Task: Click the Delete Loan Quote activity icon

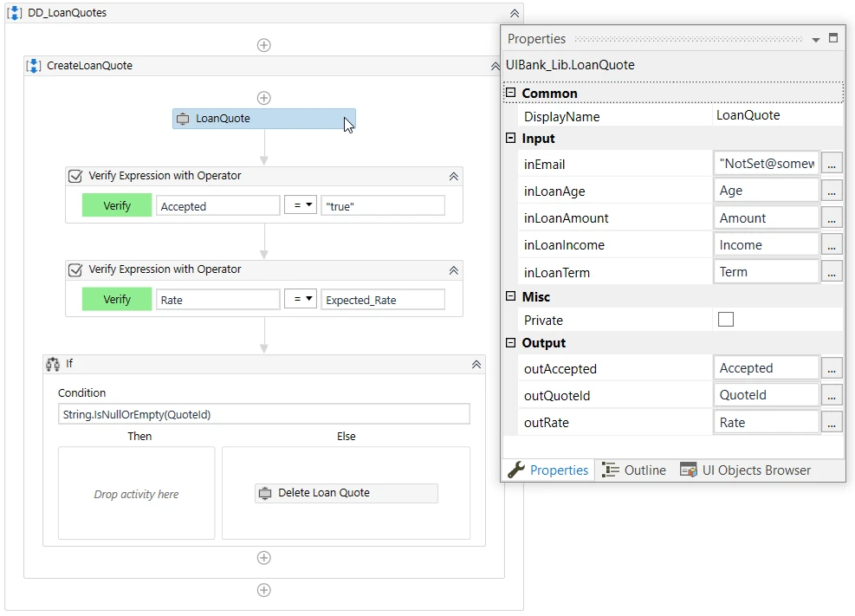Action: pos(265,493)
